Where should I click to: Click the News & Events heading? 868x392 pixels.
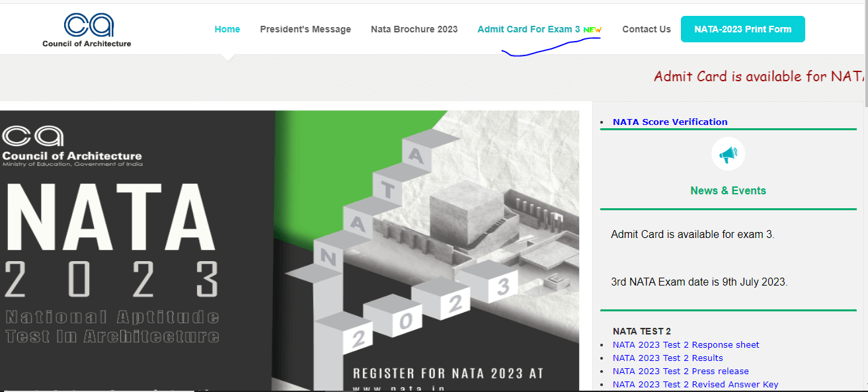pyautogui.click(x=728, y=190)
